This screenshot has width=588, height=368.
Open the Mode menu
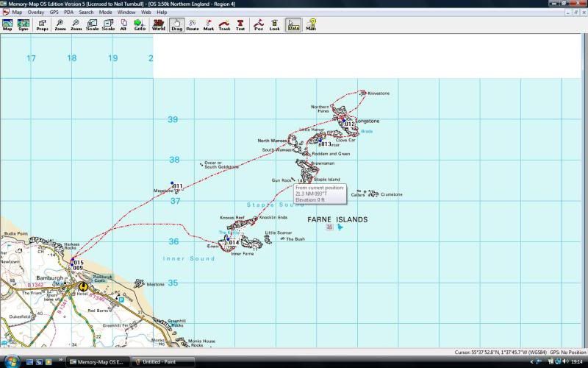point(106,13)
